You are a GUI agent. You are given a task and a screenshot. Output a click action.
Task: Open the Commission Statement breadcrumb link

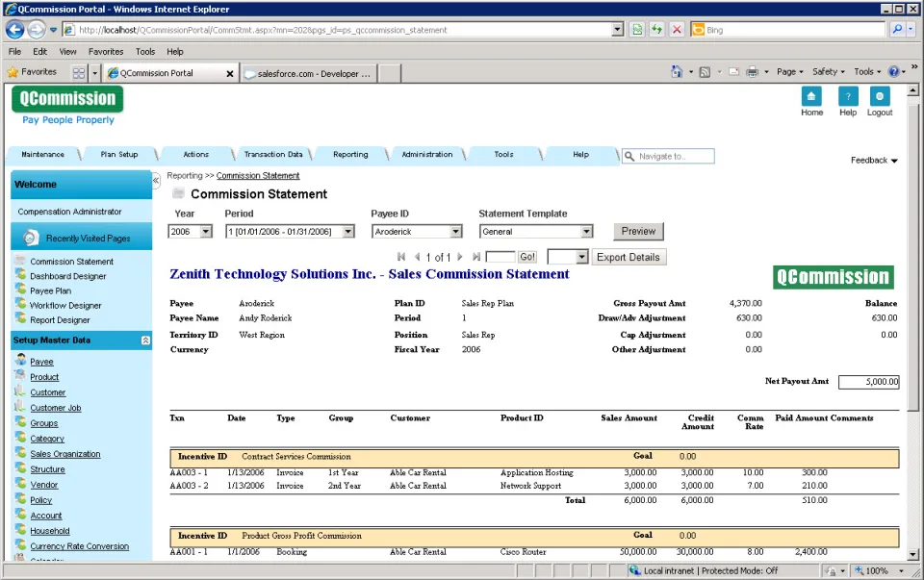click(258, 175)
